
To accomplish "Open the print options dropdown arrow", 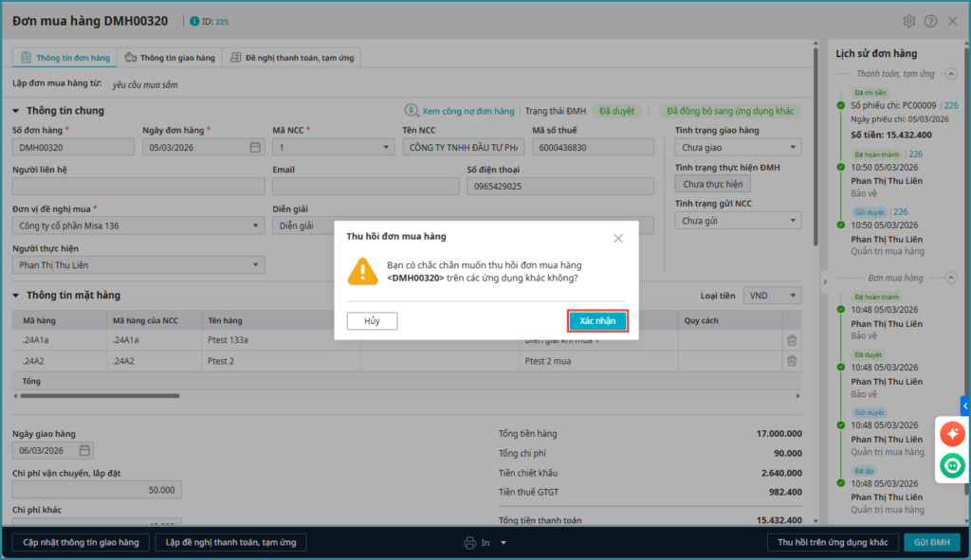I will coord(504,543).
